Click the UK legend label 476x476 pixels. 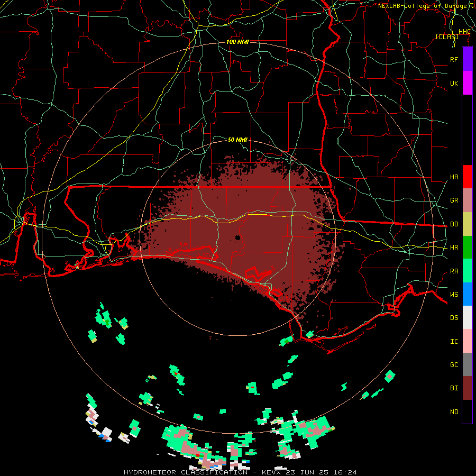[x=454, y=83]
